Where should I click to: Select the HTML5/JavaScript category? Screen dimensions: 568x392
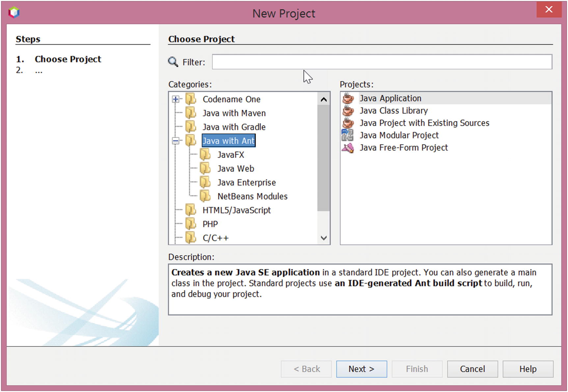click(237, 210)
